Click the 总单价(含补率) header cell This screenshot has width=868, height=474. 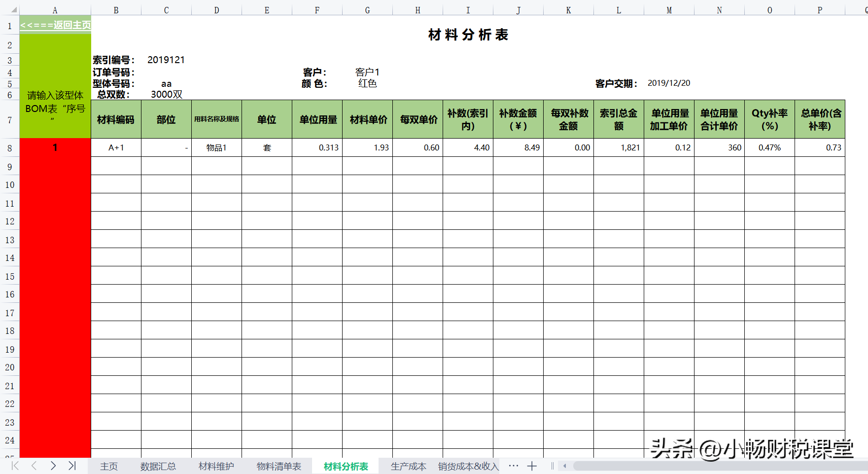pos(820,119)
